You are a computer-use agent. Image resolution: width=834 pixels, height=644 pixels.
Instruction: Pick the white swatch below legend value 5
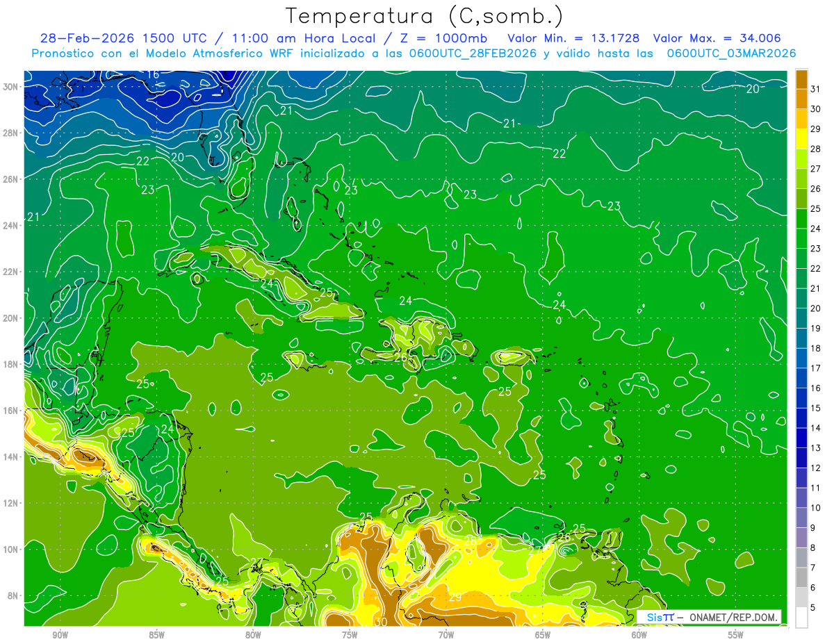pos(801,618)
